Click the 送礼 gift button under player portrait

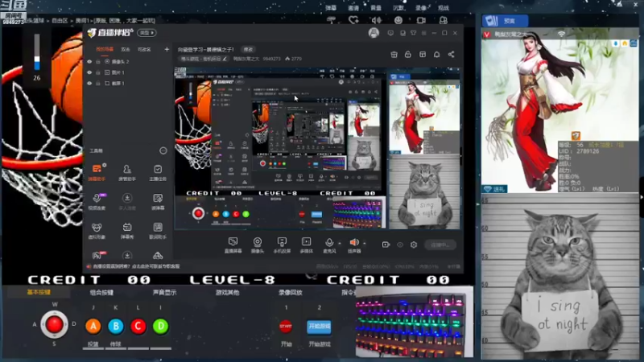494,189
